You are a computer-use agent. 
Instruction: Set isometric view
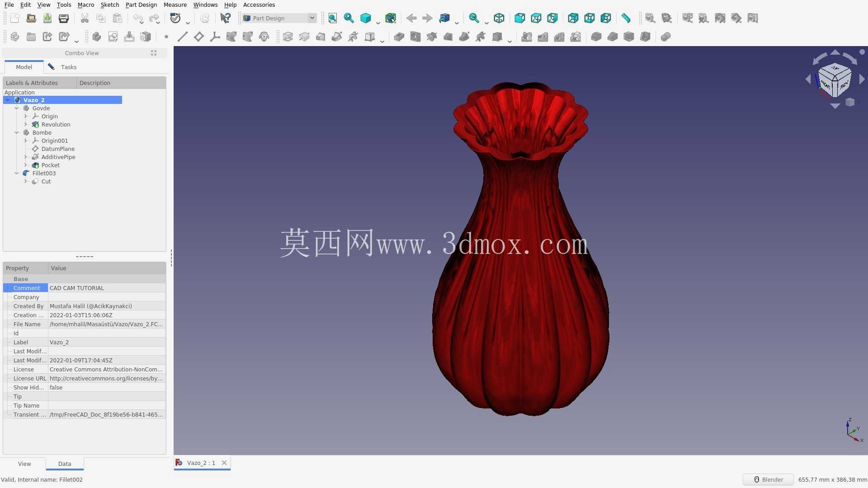499,18
